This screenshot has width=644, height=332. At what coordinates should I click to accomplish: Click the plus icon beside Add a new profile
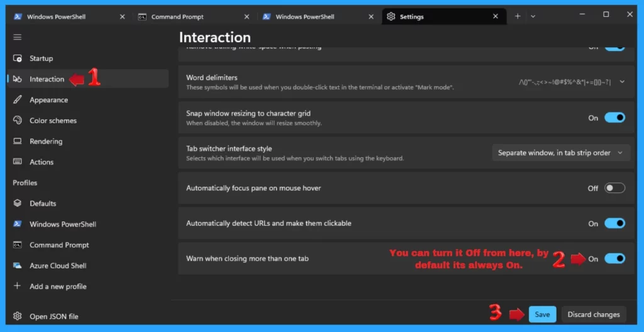coord(17,286)
